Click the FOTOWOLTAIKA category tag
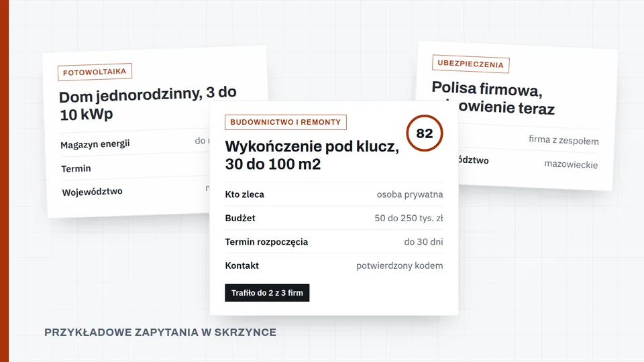 pyautogui.click(x=95, y=72)
